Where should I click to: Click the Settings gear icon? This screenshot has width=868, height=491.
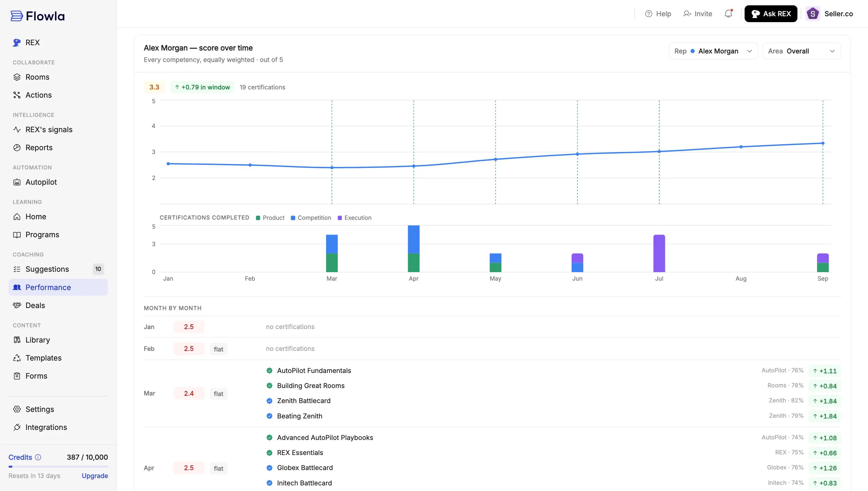[x=17, y=409]
